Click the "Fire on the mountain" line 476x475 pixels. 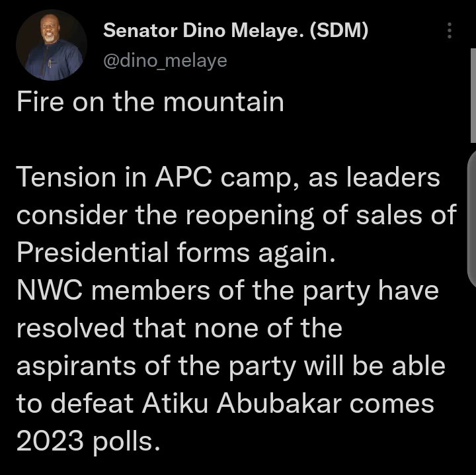(150, 103)
